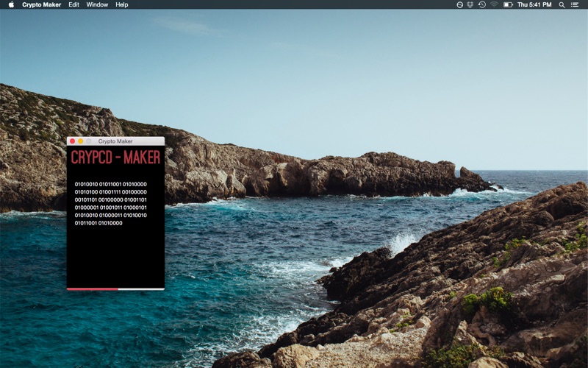
Task: Open the Apple menu
Action: 11,4
